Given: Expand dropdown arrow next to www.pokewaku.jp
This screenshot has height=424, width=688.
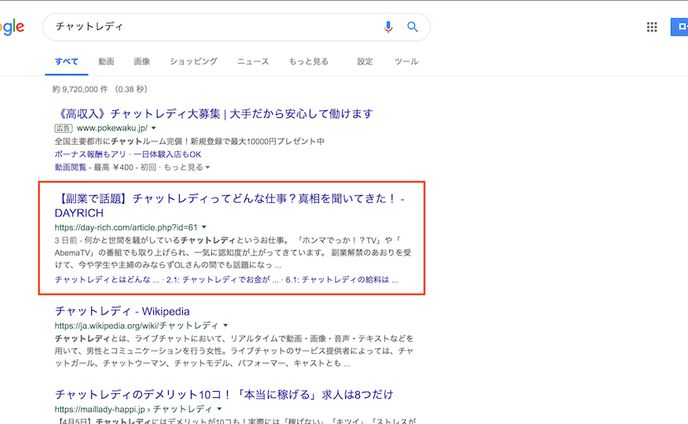Looking at the screenshot, I should point(154,128).
